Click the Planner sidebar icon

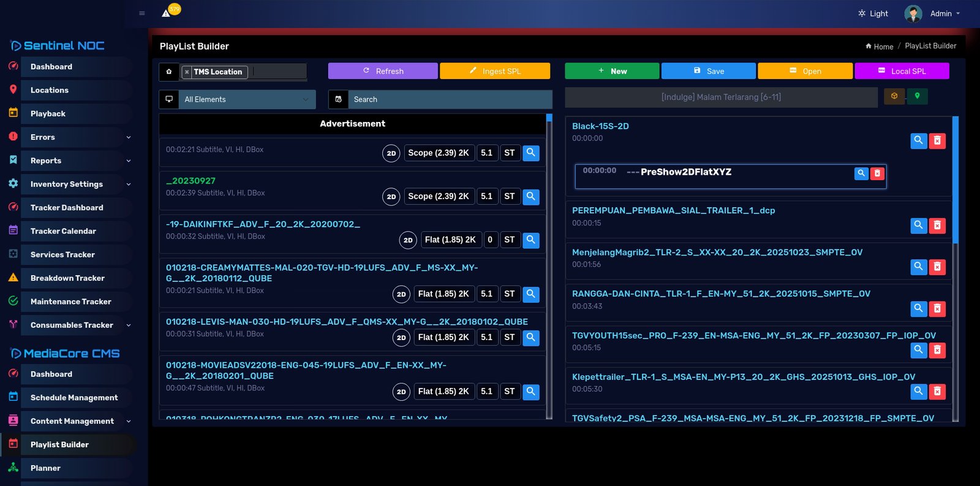point(13,467)
